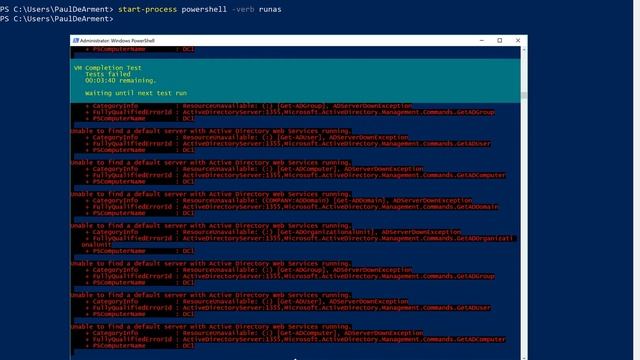Click the wrapped 'onalUnit' error text line
The image size is (640, 360).
96,245
